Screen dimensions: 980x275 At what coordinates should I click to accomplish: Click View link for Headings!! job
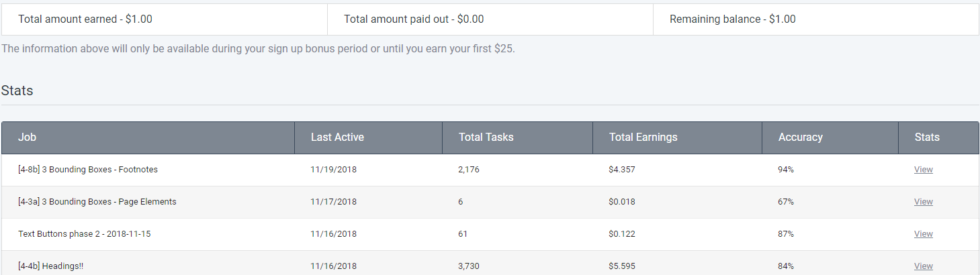pyautogui.click(x=923, y=266)
